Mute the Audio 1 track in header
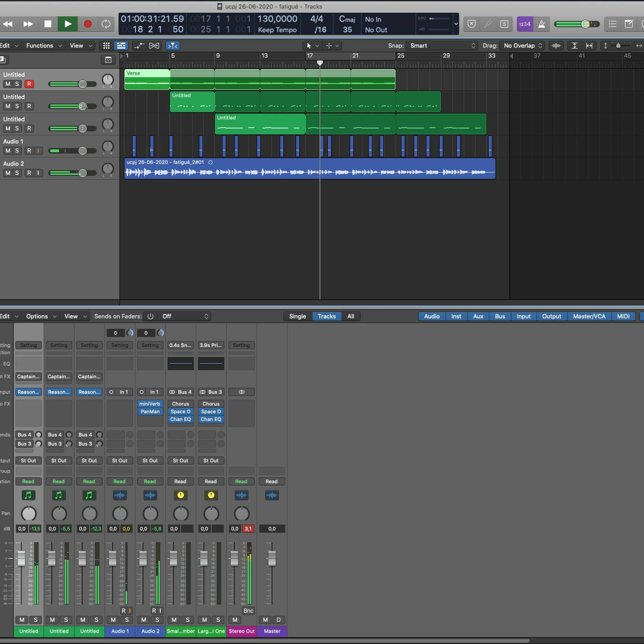The height and width of the screenshot is (644, 644). coord(8,151)
